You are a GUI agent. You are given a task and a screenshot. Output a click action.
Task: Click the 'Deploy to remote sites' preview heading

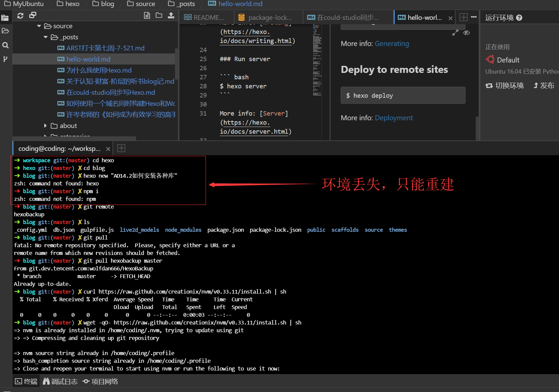pos(394,70)
